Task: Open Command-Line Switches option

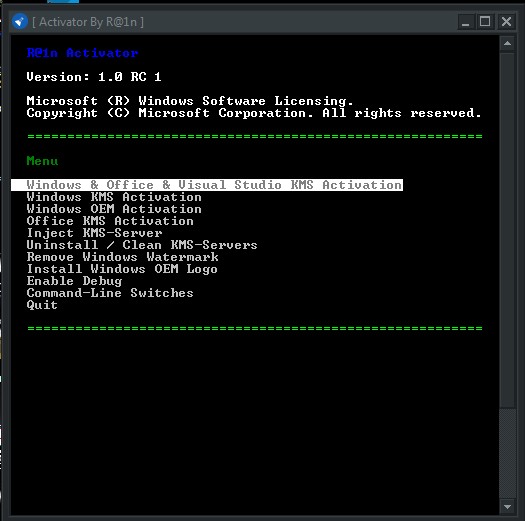Action: coord(110,293)
